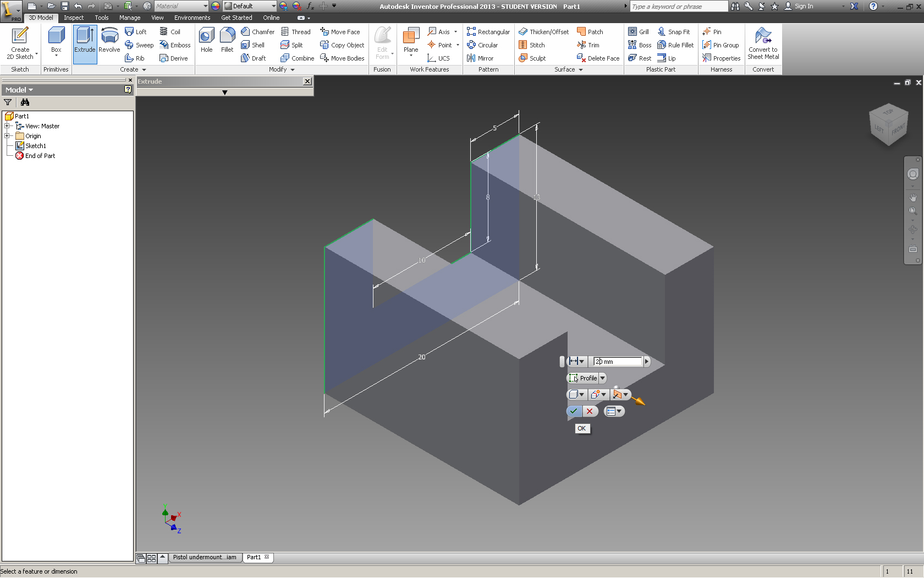Click the Mirror tool
This screenshot has height=578, width=924.
pos(480,58)
